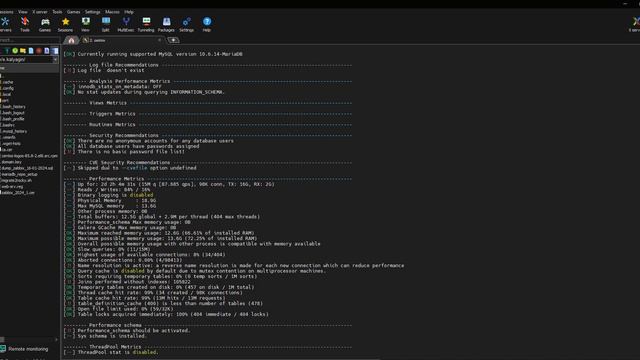Screen dimensions: 640x360
Task: Select the .bash_profile file
Action: [x=13, y=119]
